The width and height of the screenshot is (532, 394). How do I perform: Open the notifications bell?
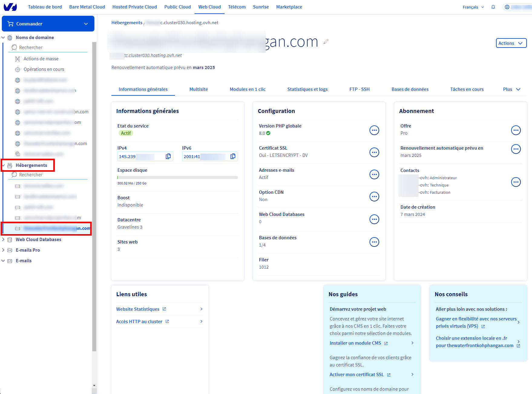493,7
